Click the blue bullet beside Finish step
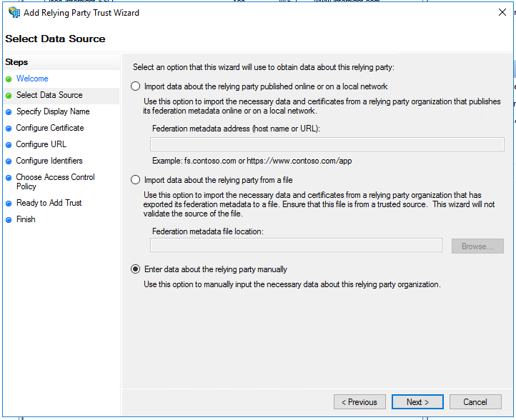 [x=9, y=220]
